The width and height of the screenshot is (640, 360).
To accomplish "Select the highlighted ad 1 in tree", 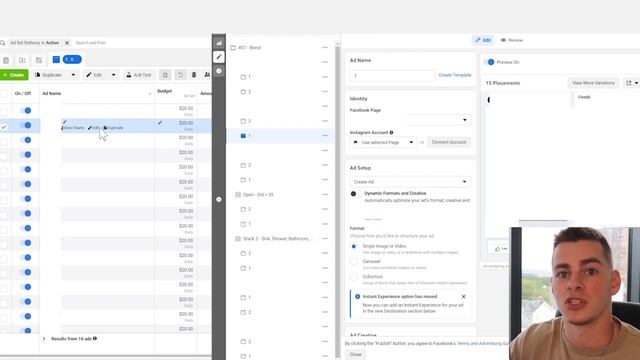I will pyautogui.click(x=246, y=136).
